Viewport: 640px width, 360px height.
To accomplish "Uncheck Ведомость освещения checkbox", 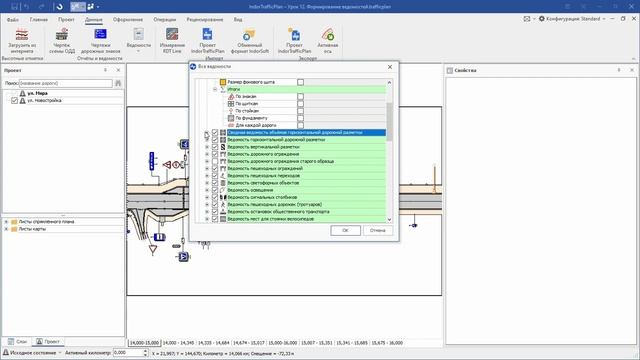I will 215,190.
